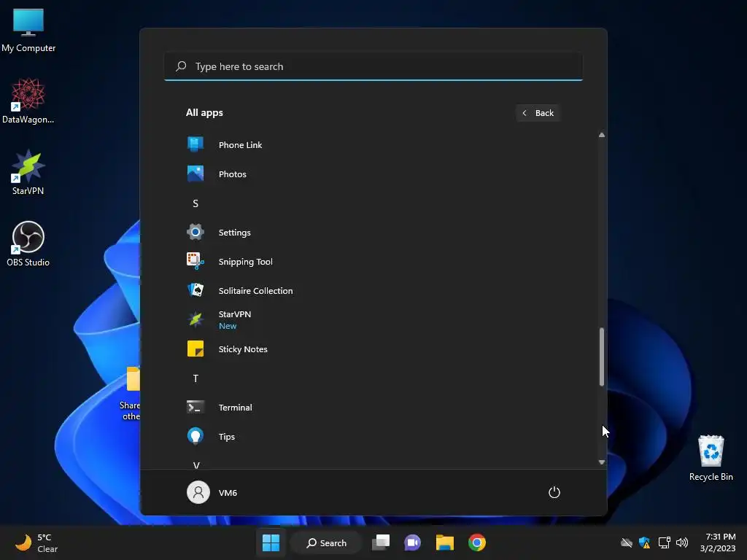Click 'Type here to search' field
This screenshot has height=560, width=747.
click(x=373, y=66)
